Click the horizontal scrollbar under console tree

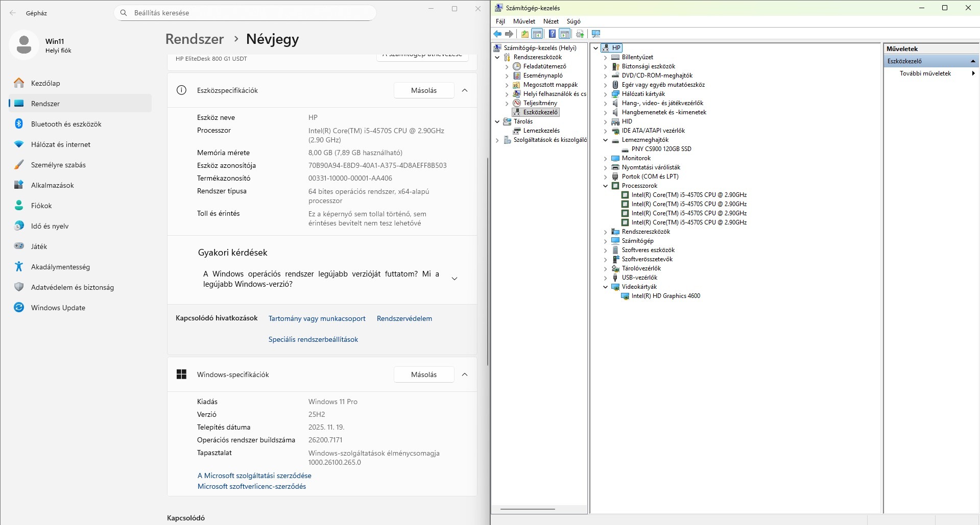coord(528,509)
